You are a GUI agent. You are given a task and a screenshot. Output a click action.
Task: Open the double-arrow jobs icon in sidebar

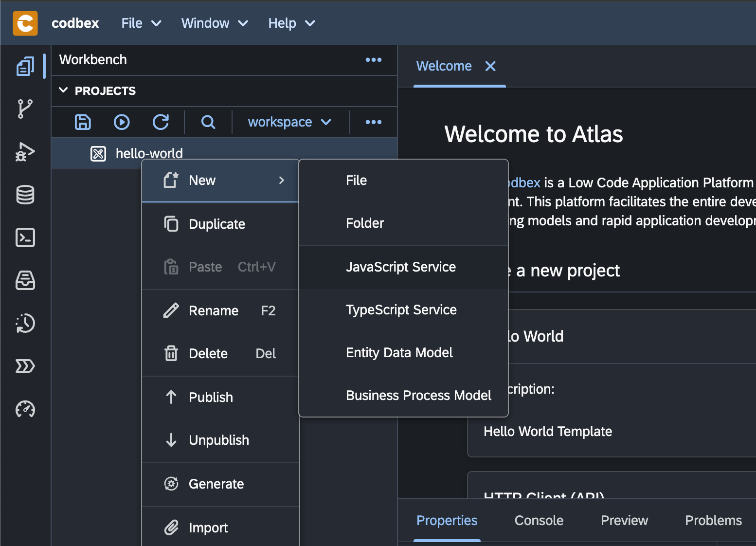pos(25,366)
